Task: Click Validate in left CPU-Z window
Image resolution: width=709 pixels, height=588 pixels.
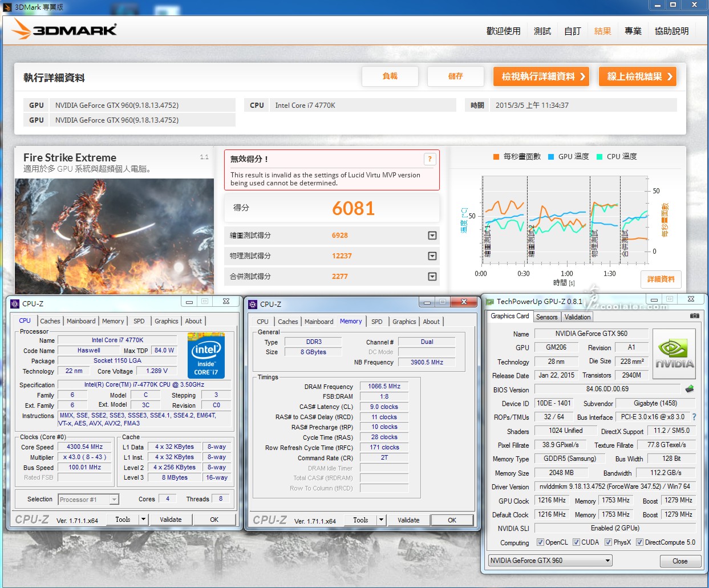Action: click(x=171, y=520)
